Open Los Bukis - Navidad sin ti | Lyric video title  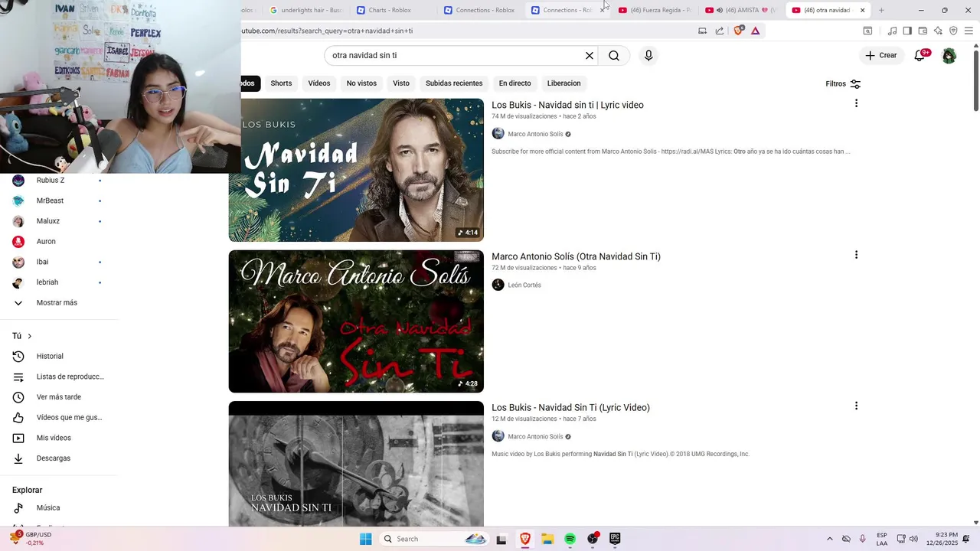coord(567,105)
